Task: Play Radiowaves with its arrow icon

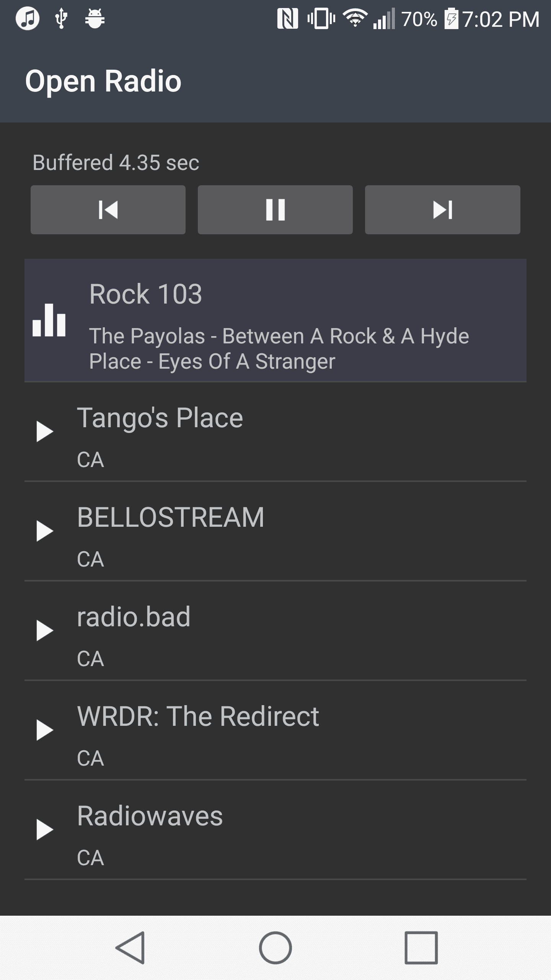Action: pos(44,830)
